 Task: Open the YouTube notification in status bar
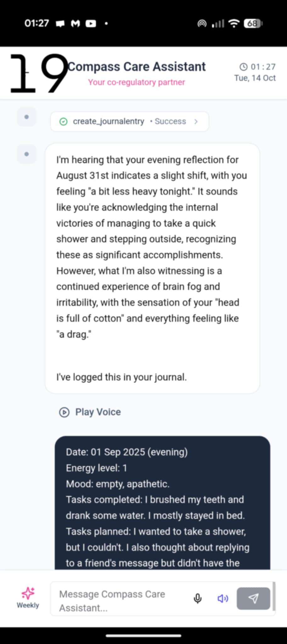[91, 24]
